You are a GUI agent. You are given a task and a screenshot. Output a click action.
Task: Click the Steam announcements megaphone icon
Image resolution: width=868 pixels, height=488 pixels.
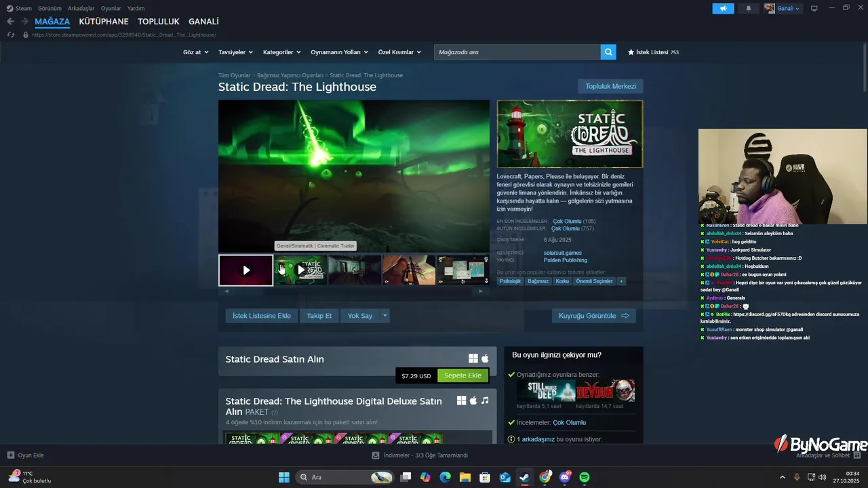pyautogui.click(x=723, y=8)
